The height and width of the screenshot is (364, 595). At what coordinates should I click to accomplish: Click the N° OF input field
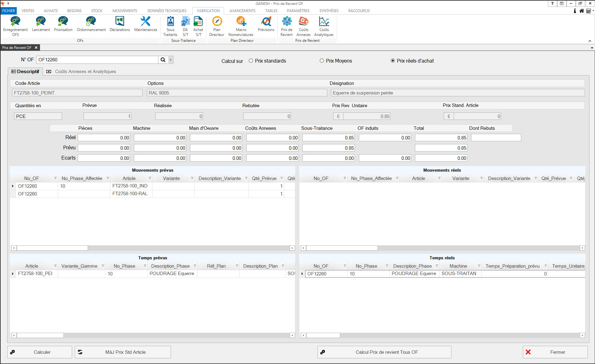pyautogui.click(x=97, y=60)
